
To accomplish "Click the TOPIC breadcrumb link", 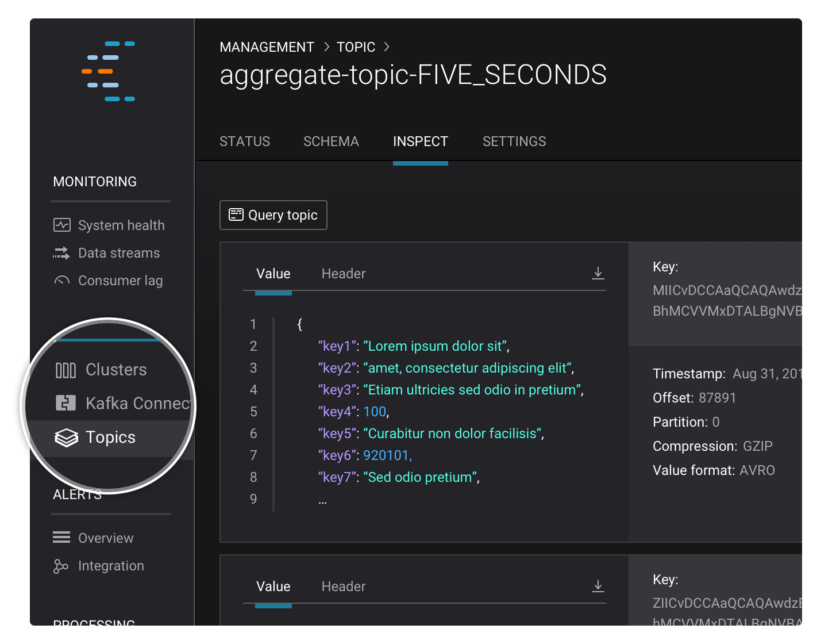I will point(356,47).
